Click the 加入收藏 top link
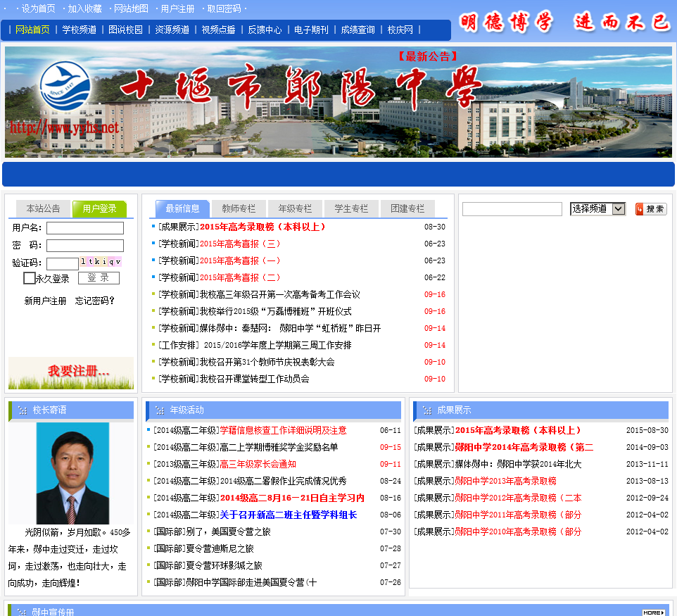The image size is (677, 616). (x=84, y=8)
